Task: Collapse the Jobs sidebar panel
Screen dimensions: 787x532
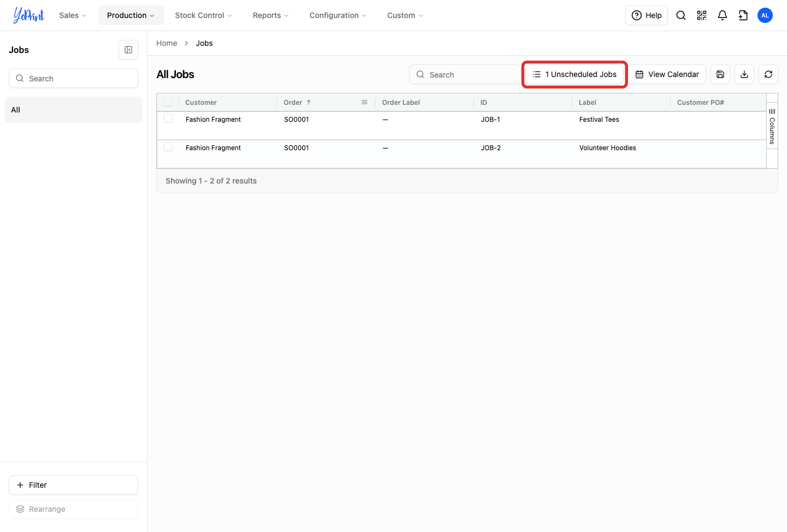Action: (x=128, y=50)
